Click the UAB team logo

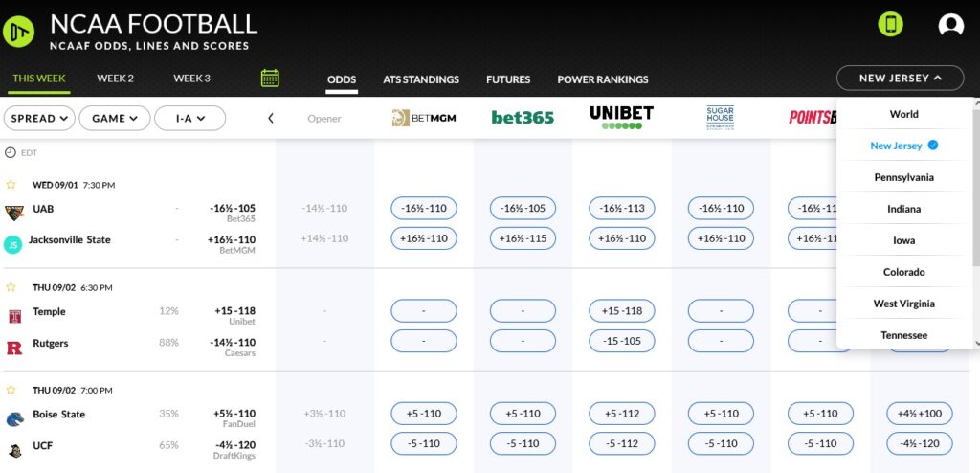(x=13, y=213)
